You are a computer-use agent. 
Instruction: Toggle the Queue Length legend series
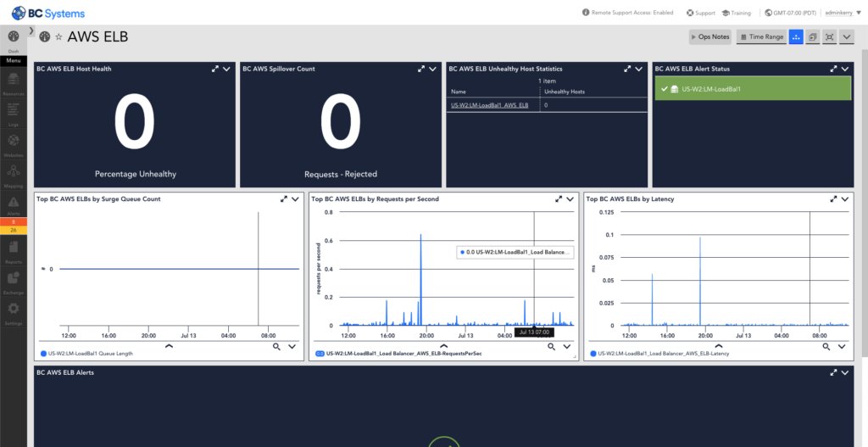click(x=86, y=354)
